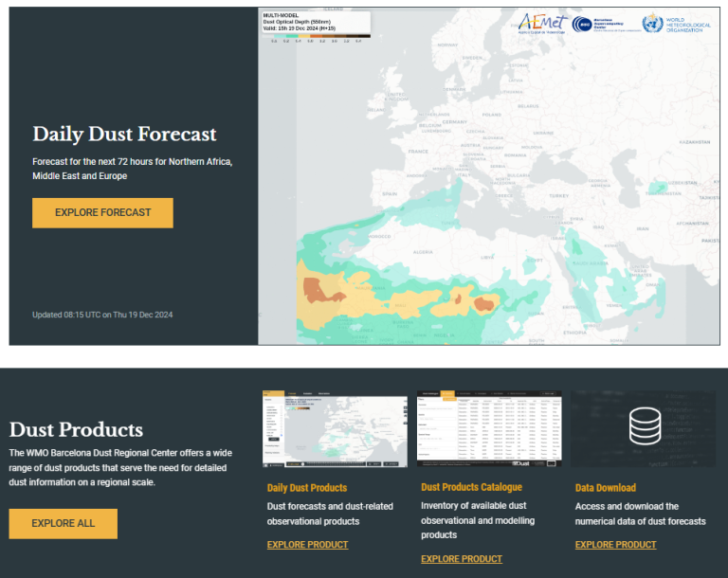
Task: Click the MULTI-MODEL legend title on the map
Action: [281, 15]
